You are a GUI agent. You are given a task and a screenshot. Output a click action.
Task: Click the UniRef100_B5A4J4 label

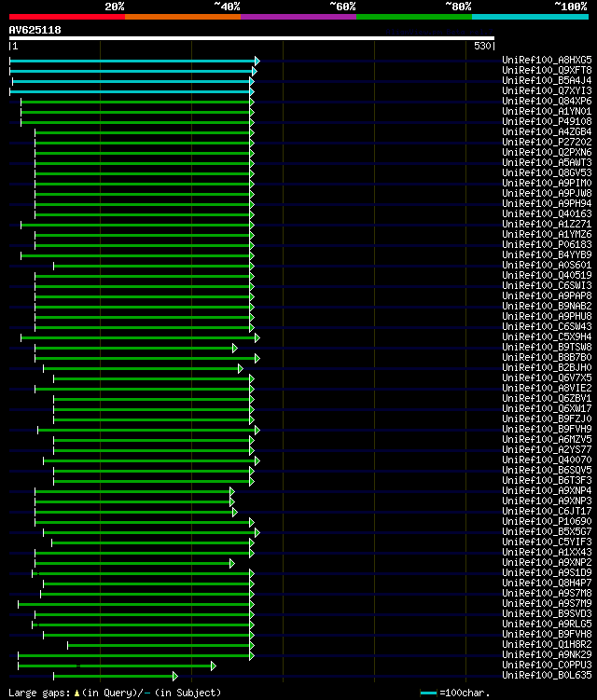pyautogui.click(x=547, y=80)
